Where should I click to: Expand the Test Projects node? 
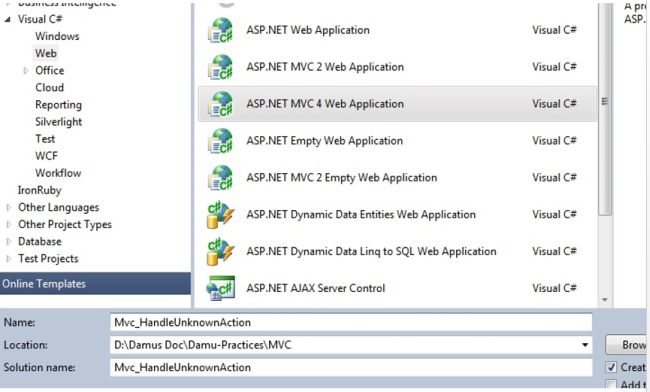pyautogui.click(x=8, y=259)
